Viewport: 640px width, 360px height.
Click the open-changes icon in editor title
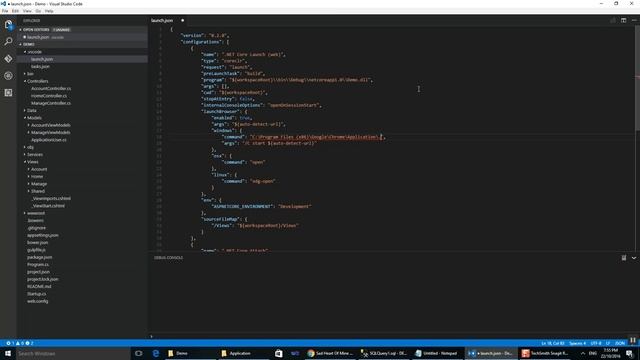[x=613, y=20]
